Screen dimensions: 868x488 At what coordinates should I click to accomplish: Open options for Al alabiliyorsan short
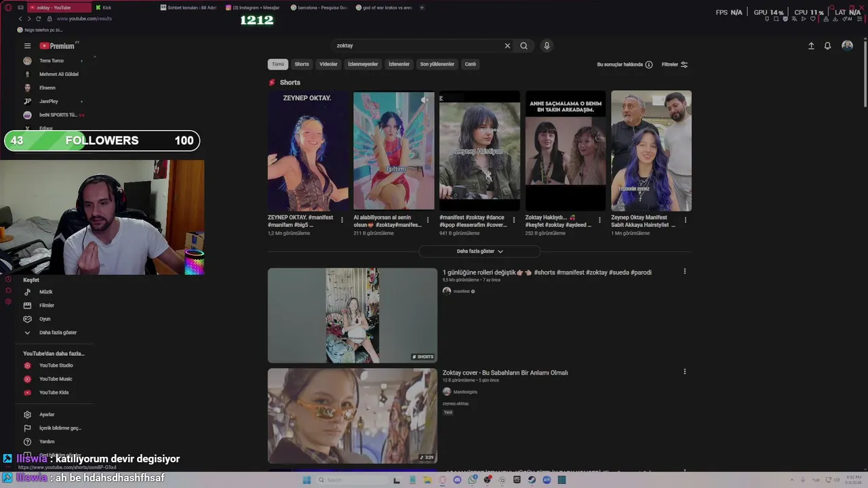[427, 220]
